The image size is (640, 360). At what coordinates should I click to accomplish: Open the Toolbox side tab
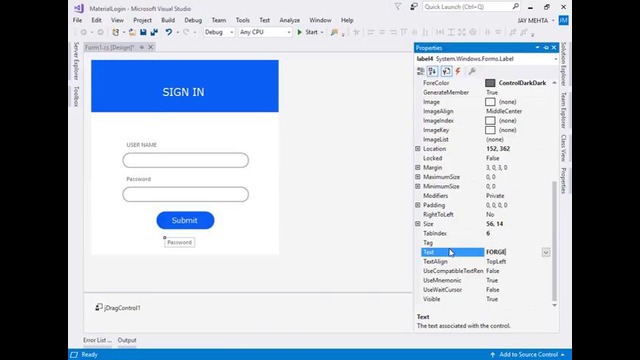(x=76, y=96)
